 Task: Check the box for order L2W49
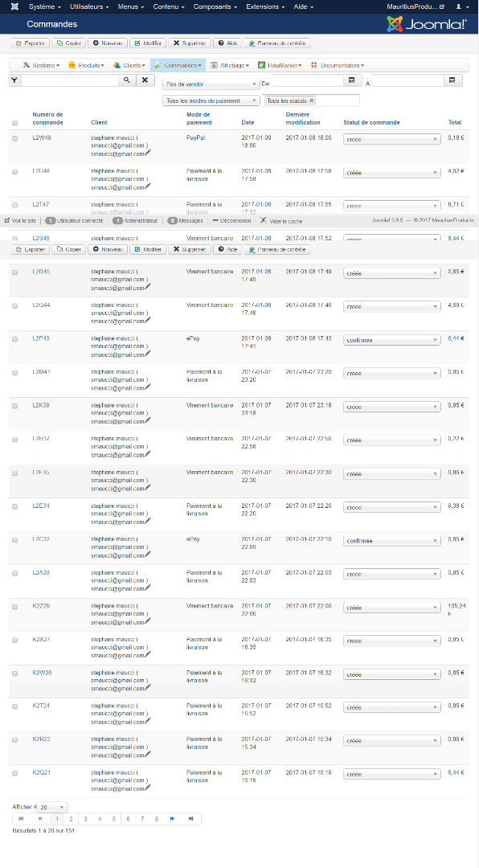[15, 138]
